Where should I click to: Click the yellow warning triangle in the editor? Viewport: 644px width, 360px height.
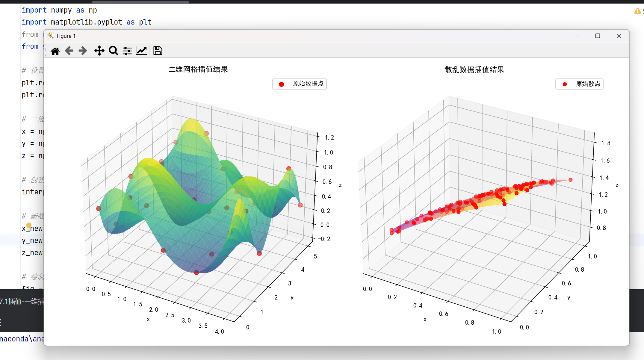637,11
